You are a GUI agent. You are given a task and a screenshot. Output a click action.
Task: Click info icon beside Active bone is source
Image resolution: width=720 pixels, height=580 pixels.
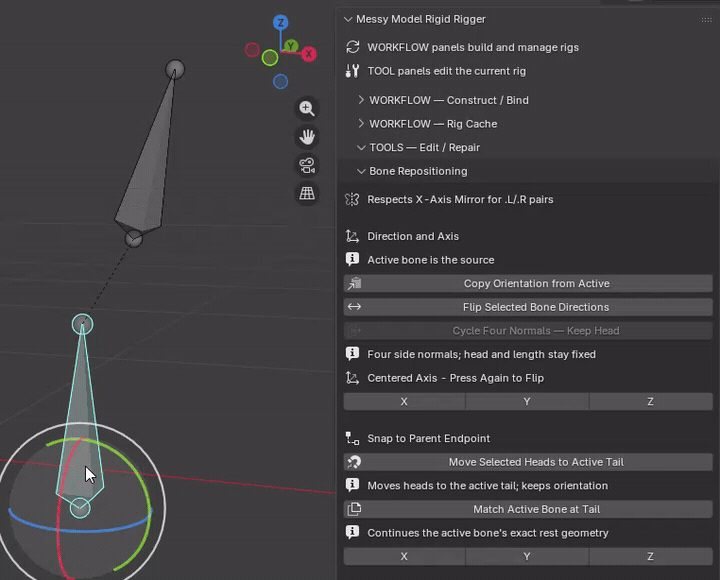point(352,259)
